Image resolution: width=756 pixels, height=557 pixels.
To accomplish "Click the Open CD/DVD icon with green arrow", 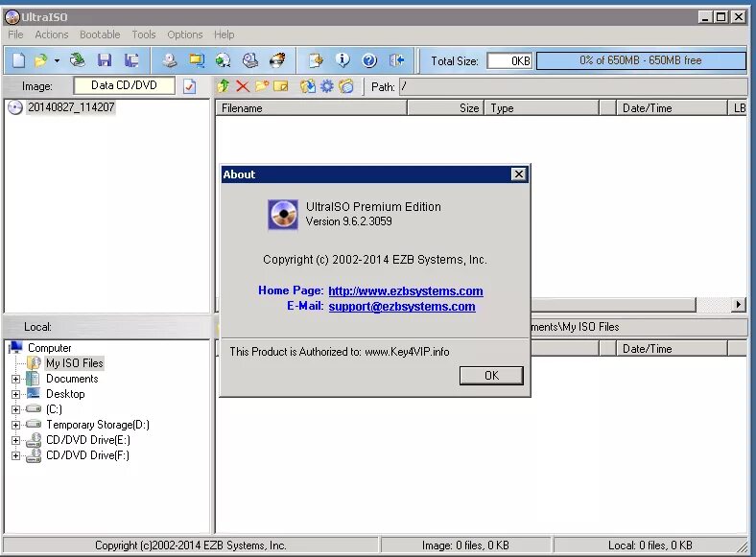I will [77, 60].
